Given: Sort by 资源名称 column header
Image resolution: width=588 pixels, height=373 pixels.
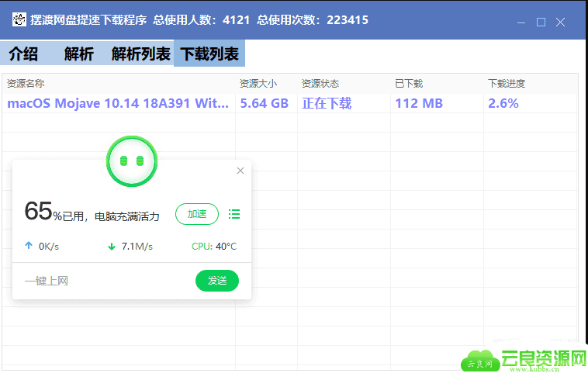Looking at the screenshot, I should [x=26, y=83].
